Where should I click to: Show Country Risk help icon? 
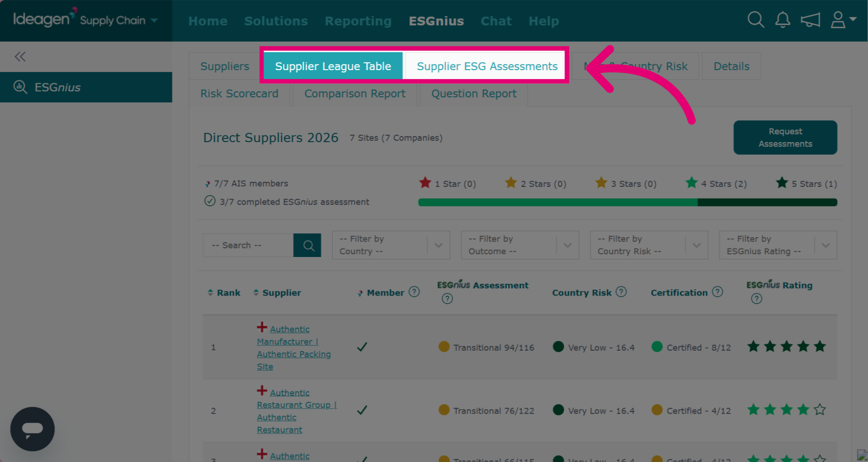pyautogui.click(x=622, y=292)
